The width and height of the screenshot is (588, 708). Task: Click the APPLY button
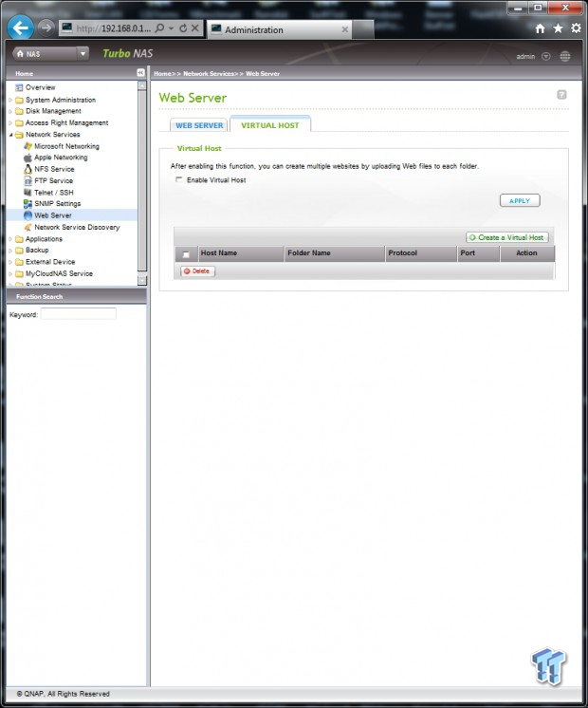(520, 200)
